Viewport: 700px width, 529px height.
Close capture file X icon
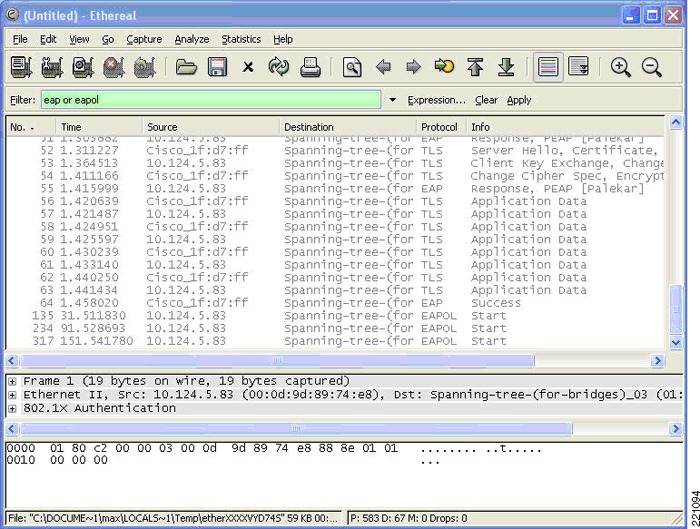click(248, 67)
